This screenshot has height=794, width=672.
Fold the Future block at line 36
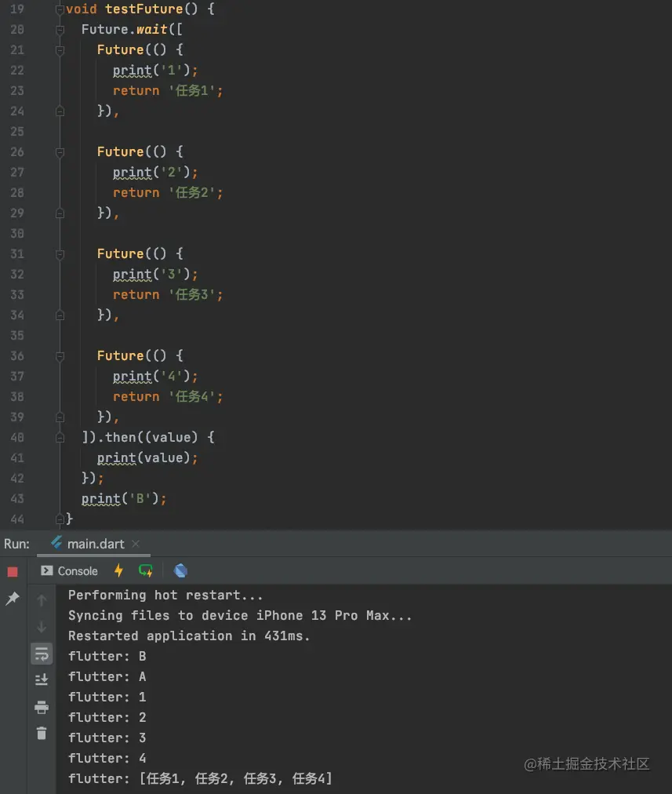pos(60,356)
